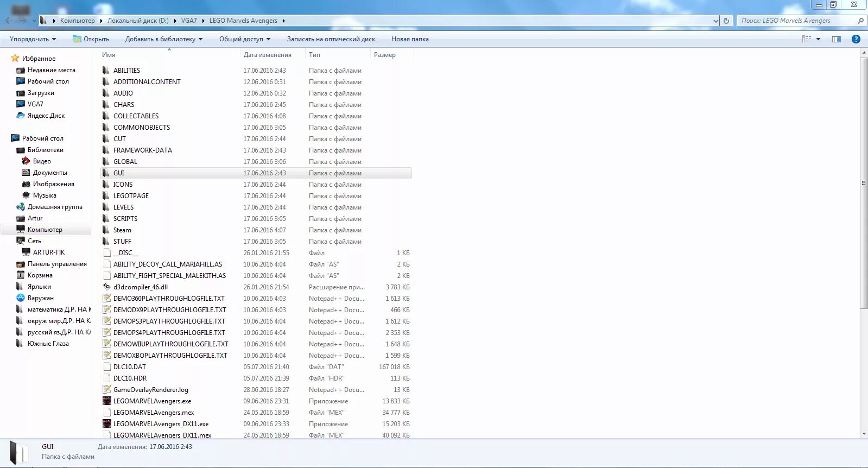Select the AUDIO folder icon
This screenshot has height=468, width=868.
coord(106,93)
